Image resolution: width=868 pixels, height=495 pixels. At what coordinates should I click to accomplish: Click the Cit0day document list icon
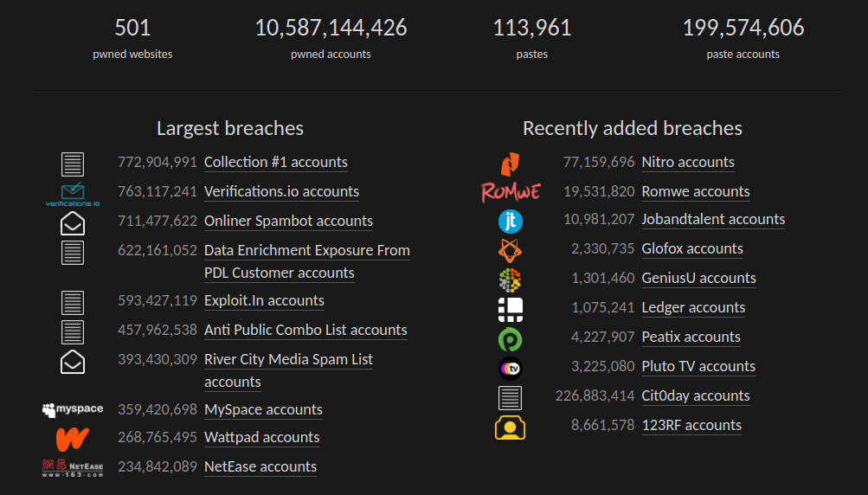511,397
